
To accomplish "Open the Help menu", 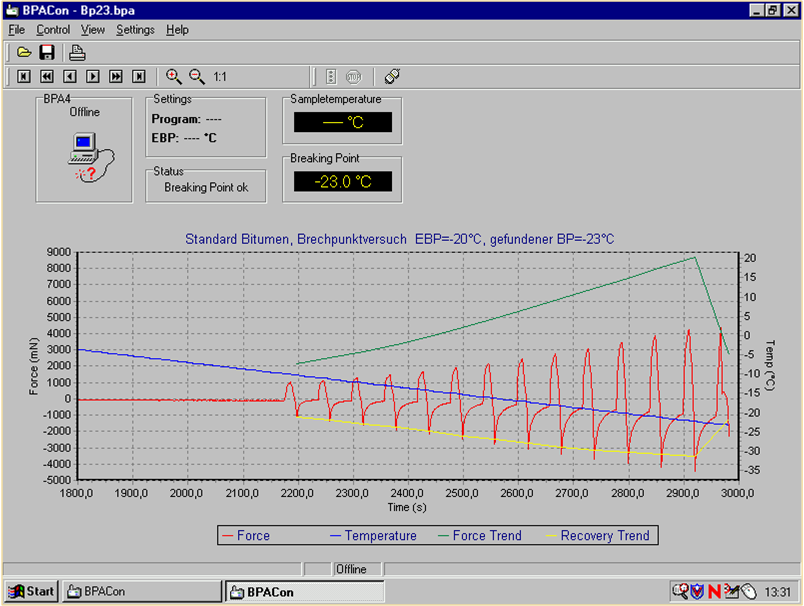I will [x=177, y=30].
